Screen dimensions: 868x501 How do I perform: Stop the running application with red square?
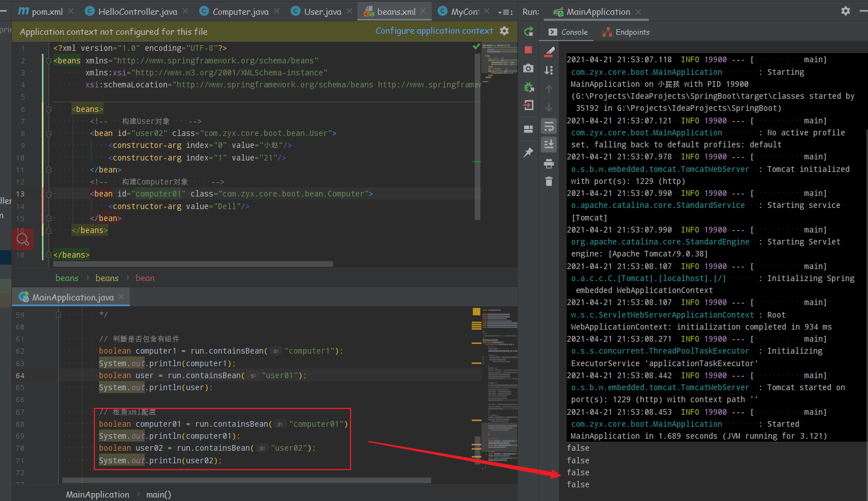point(528,50)
